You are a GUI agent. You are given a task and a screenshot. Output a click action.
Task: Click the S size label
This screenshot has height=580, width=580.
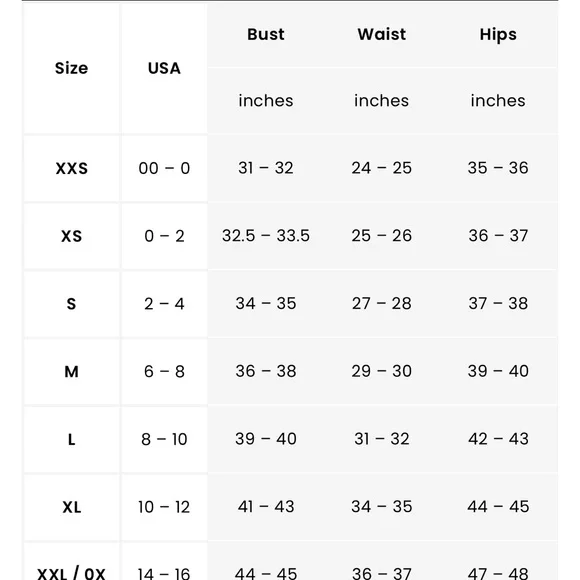click(71, 304)
